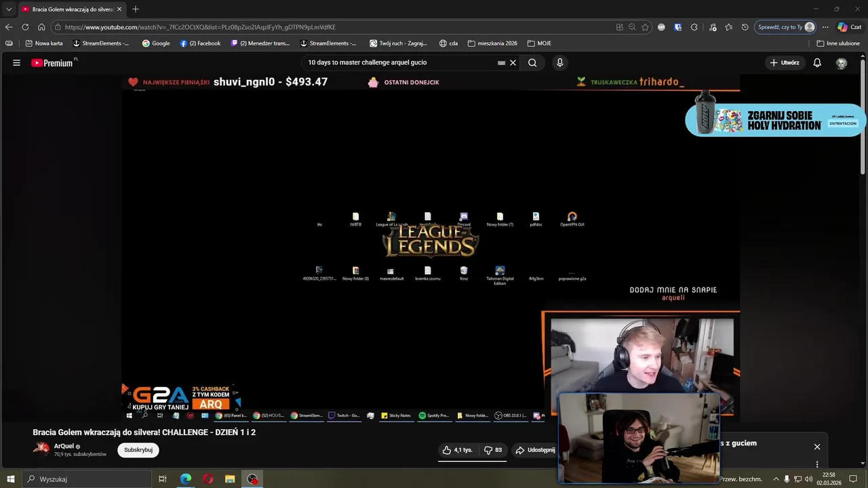This screenshot has height=488, width=868.
Task: Open the browser History panel
Action: coord(745,27)
